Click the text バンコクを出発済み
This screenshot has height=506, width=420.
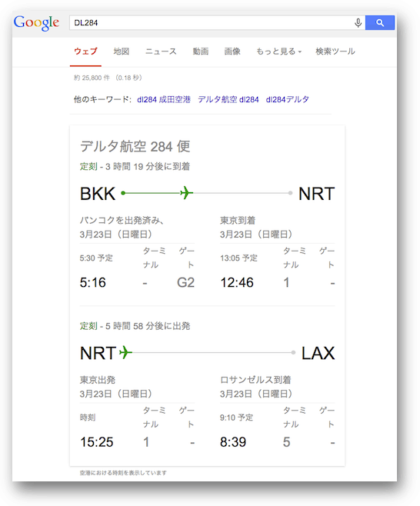pos(119,221)
